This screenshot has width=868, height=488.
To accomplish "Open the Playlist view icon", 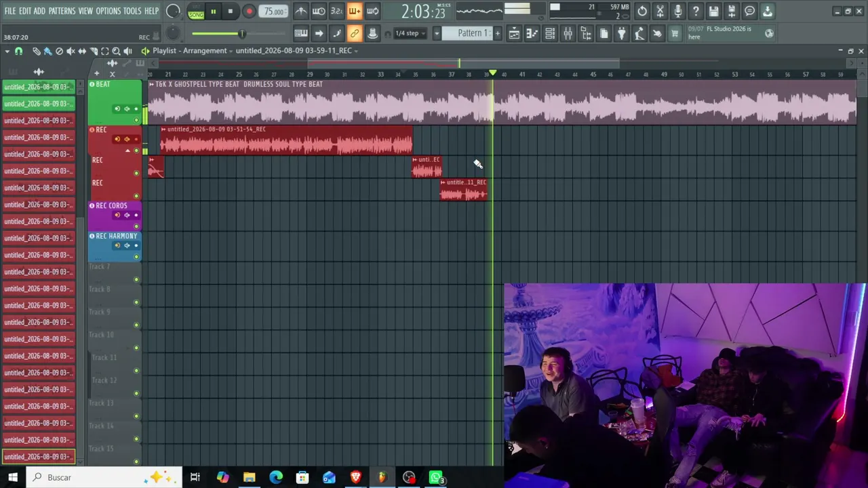I will point(515,33).
